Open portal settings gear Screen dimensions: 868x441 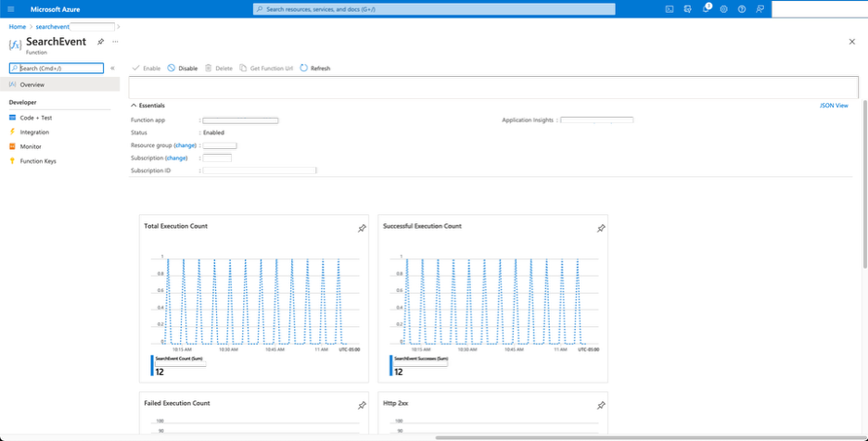pyautogui.click(x=723, y=9)
